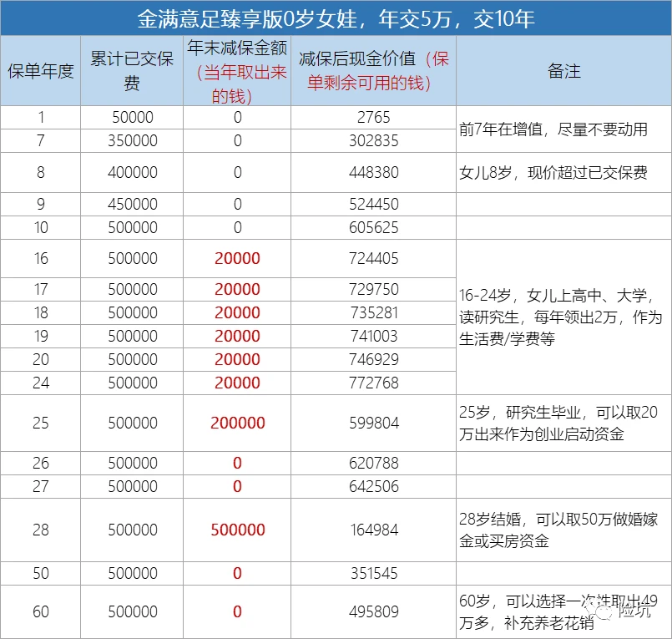Select the value '735281'
Screen dimensions: 672x639
pyautogui.click(x=374, y=312)
